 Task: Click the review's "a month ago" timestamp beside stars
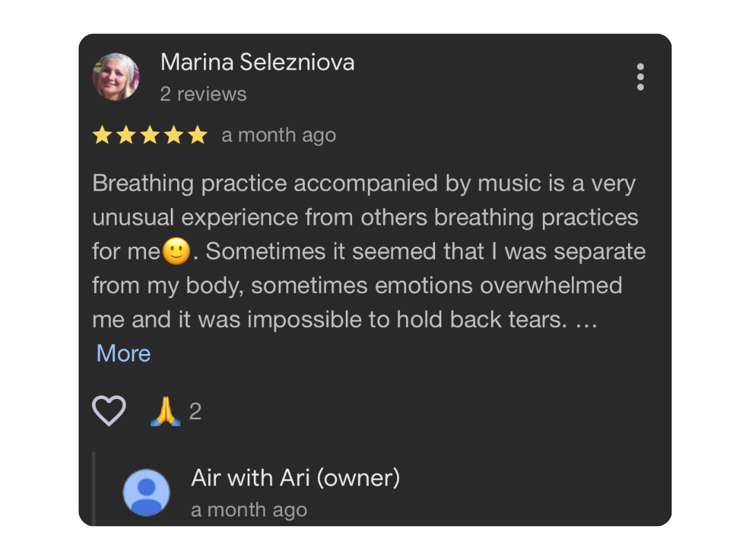[x=279, y=135]
